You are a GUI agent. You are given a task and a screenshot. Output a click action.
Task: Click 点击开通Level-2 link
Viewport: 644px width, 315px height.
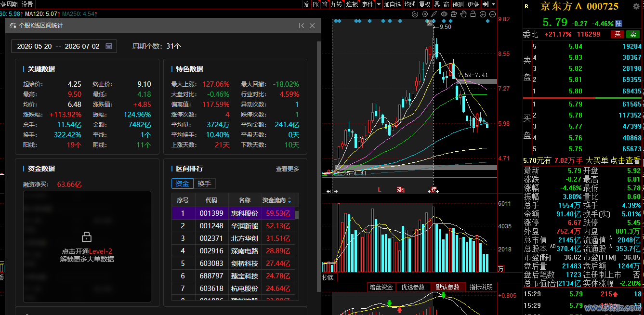coord(87,251)
